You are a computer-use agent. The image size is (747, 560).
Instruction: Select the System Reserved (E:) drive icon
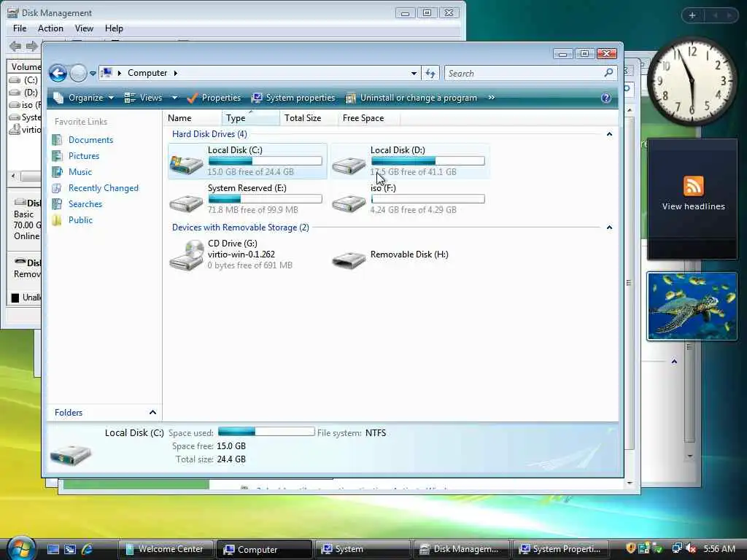coord(186,203)
